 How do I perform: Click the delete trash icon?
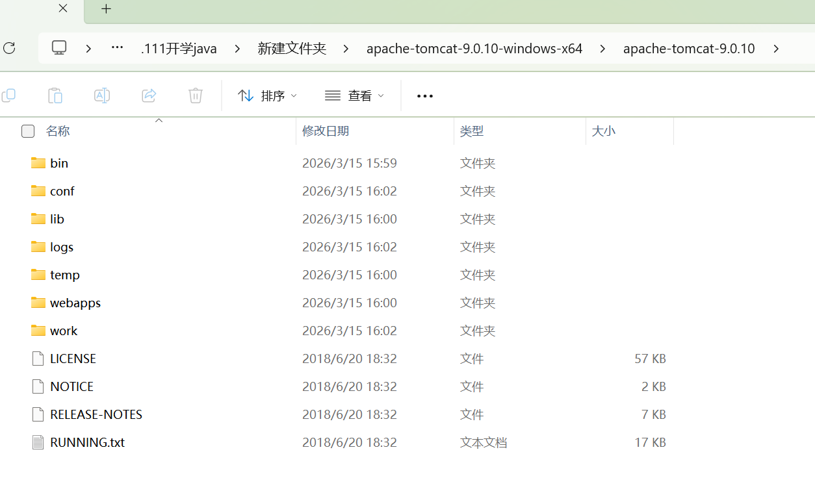(196, 95)
